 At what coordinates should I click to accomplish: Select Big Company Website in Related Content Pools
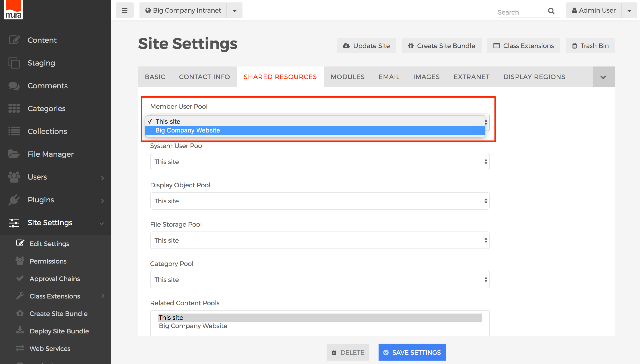193,326
